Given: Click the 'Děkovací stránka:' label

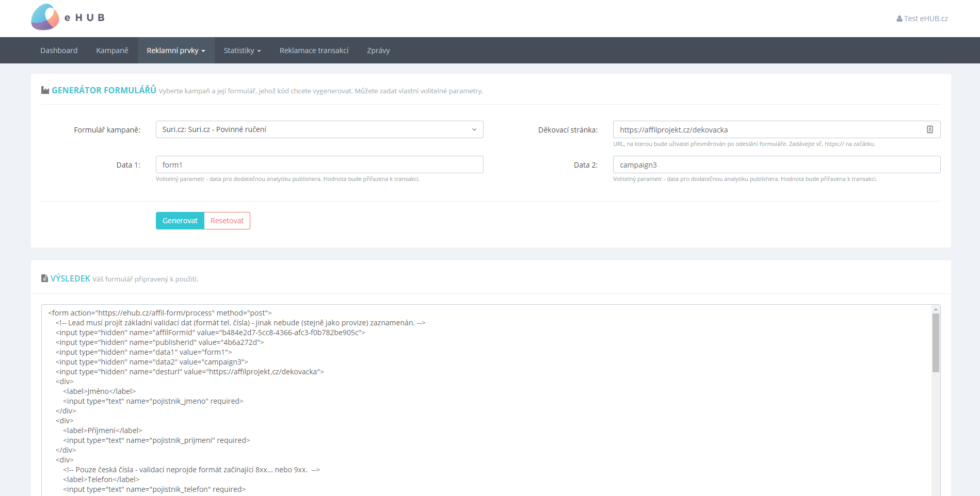Looking at the screenshot, I should pos(568,130).
